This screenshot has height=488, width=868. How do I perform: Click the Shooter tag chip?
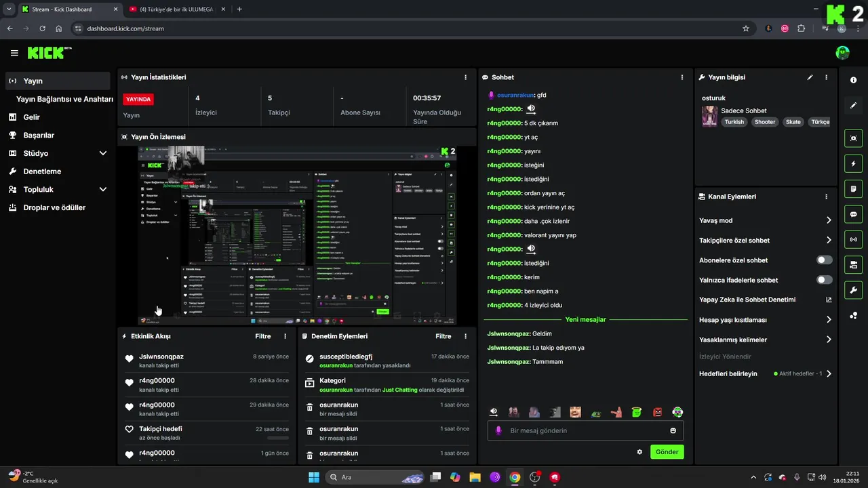coord(764,122)
